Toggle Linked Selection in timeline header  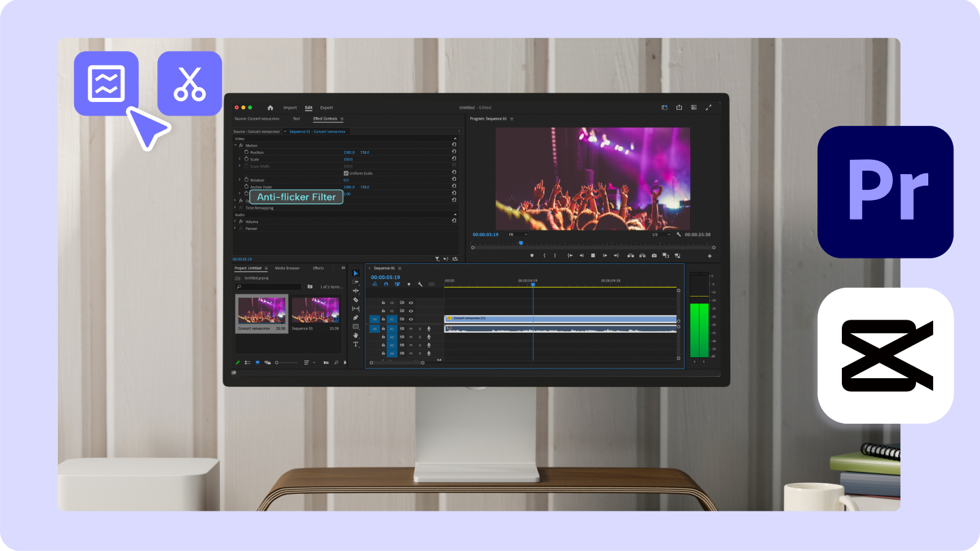coord(397,284)
